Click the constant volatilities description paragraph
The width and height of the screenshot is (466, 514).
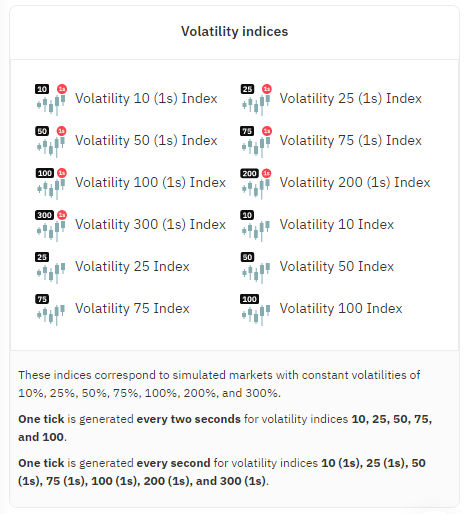[219, 384]
